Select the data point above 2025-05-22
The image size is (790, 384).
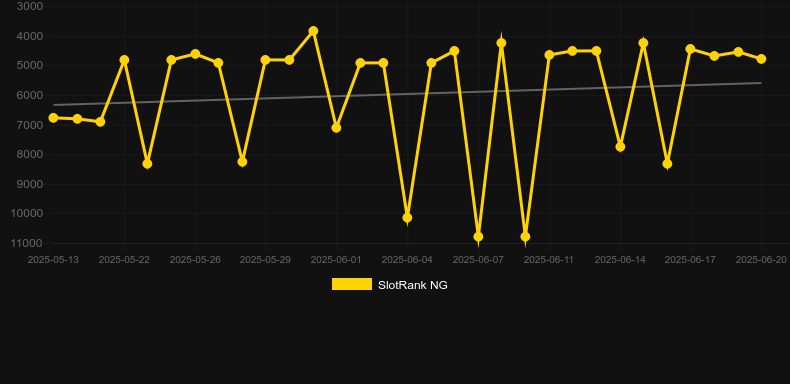(124, 60)
